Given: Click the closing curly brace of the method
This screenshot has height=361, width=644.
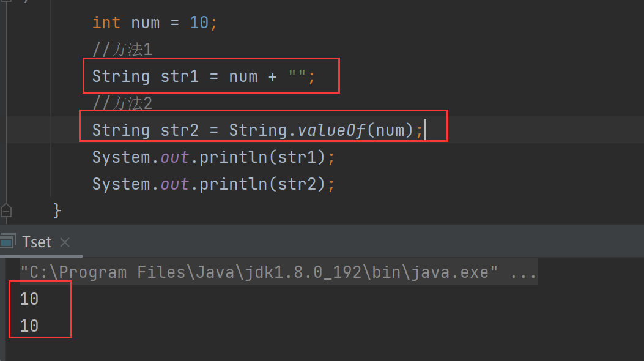Looking at the screenshot, I should point(57,210).
